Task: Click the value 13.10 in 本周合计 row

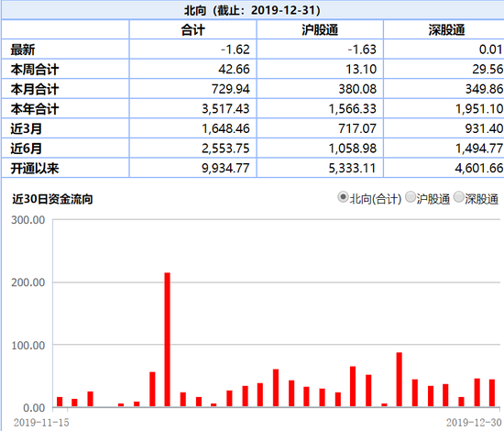Action: coord(361,69)
